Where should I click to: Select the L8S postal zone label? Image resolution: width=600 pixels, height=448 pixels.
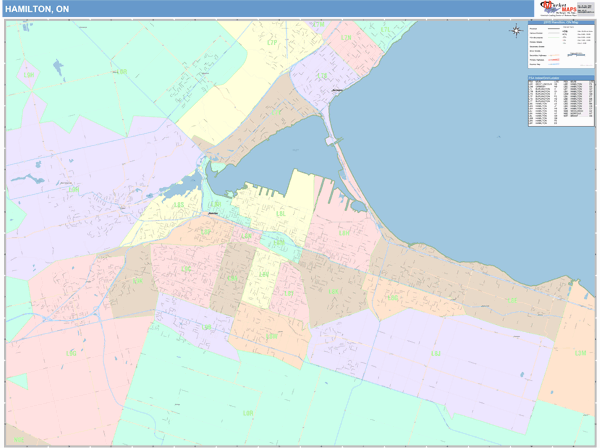[179, 205]
